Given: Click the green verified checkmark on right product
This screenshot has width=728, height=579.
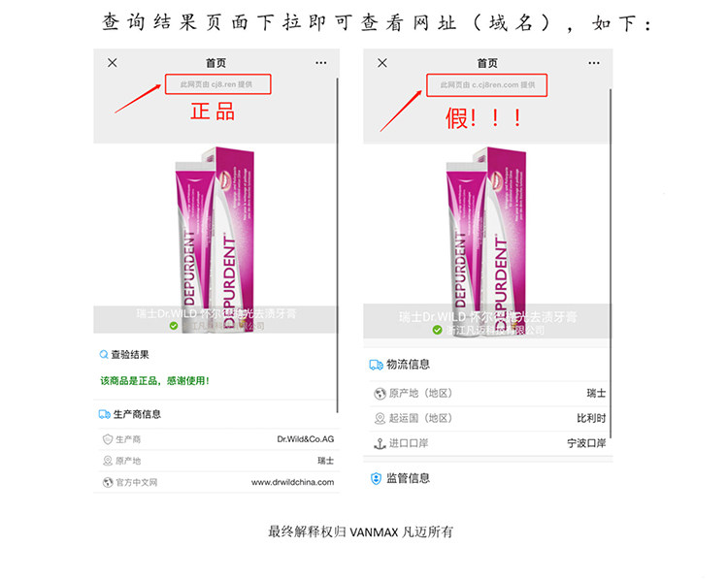Looking at the screenshot, I should click(x=437, y=330).
